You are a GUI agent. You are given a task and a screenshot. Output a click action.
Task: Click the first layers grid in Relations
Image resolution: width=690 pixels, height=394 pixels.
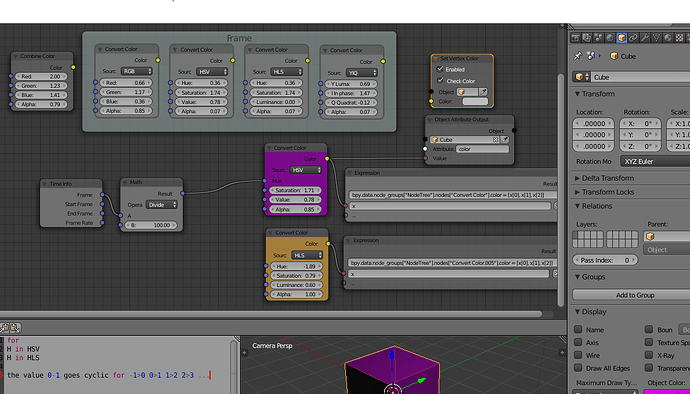587,239
